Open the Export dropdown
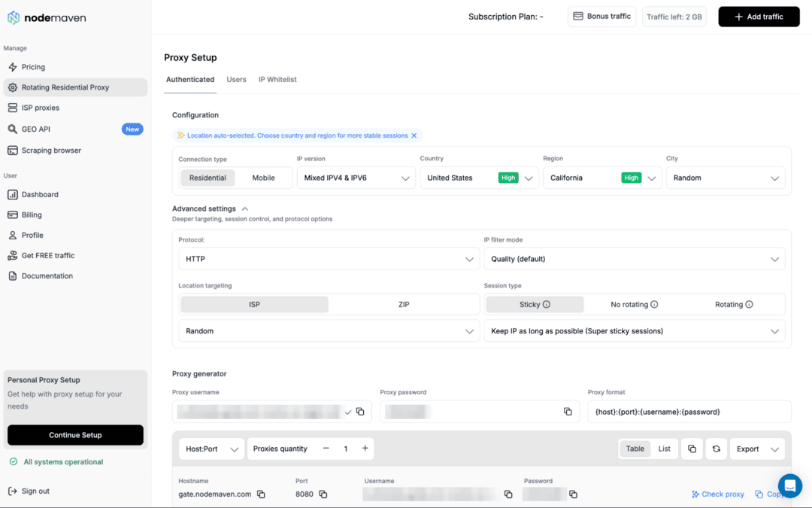 click(757, 449)
